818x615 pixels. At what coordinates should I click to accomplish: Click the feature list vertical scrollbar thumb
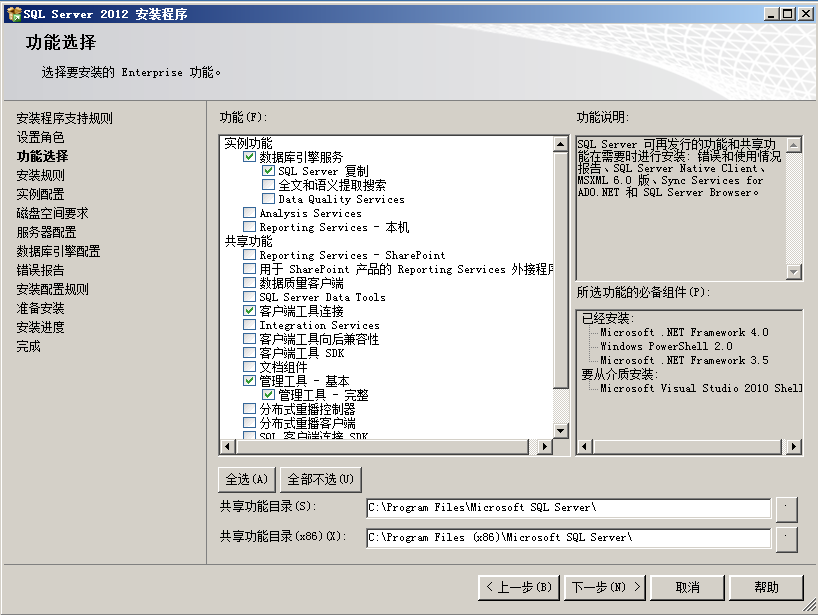pyautogui.click(x=560, y=270)
